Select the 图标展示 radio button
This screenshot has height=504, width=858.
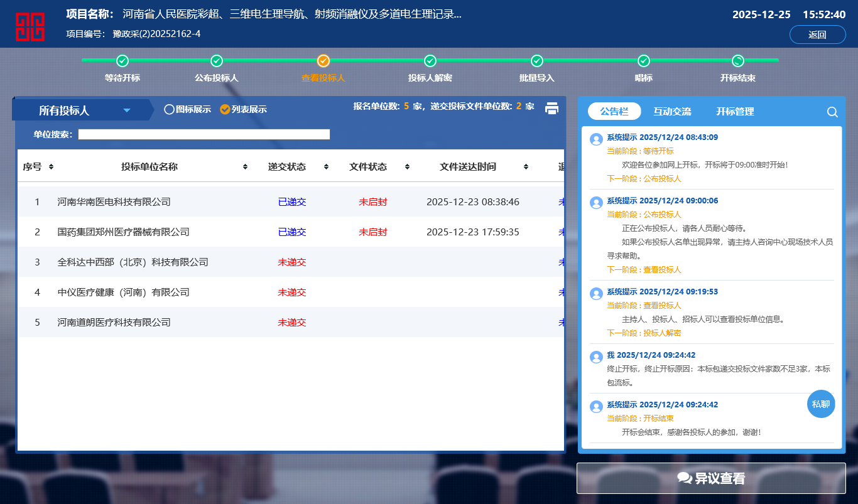coord(169,109)
